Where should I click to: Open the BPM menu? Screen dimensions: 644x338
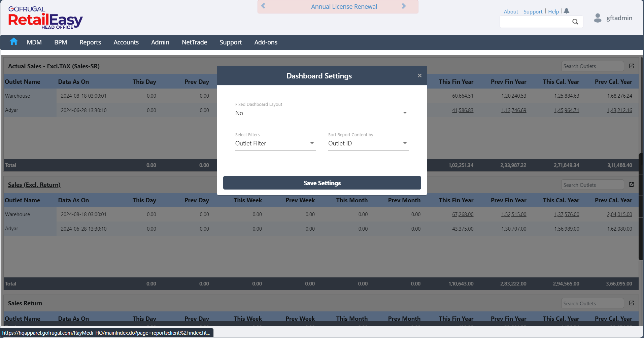coord(61,42)
